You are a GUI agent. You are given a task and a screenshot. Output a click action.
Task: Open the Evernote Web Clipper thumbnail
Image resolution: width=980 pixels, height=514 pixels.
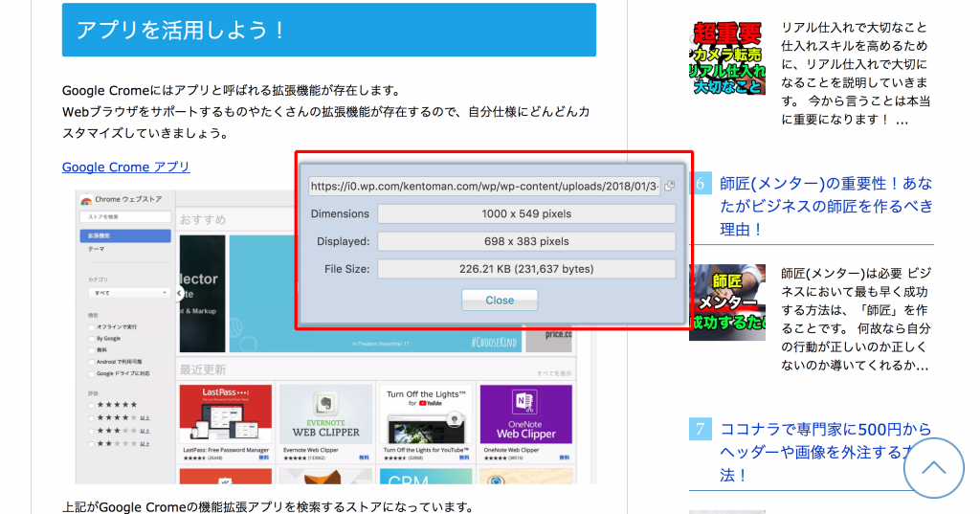click(x=325, y=413)
